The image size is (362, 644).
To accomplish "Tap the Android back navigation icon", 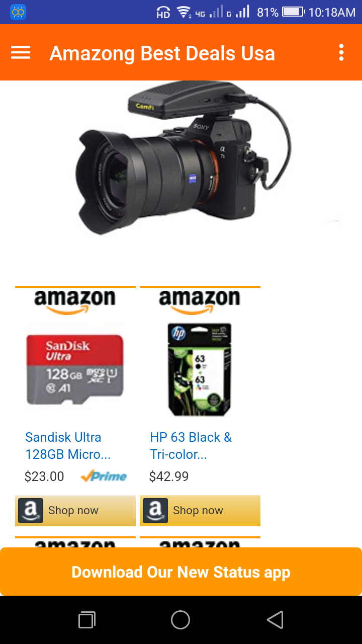I will pos(275,620).
